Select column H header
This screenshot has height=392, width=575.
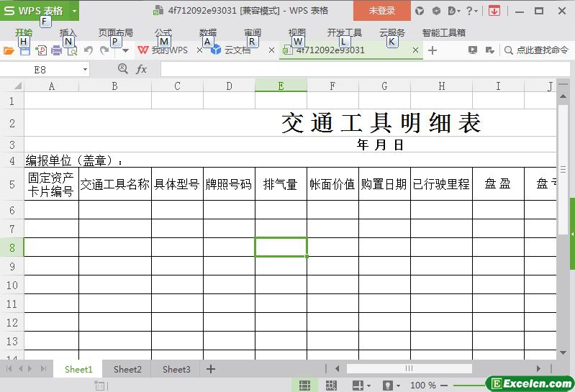[x=441, y=86]
